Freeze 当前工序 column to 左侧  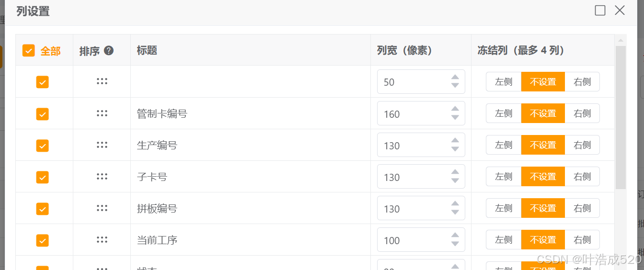[x=504, y=240]
